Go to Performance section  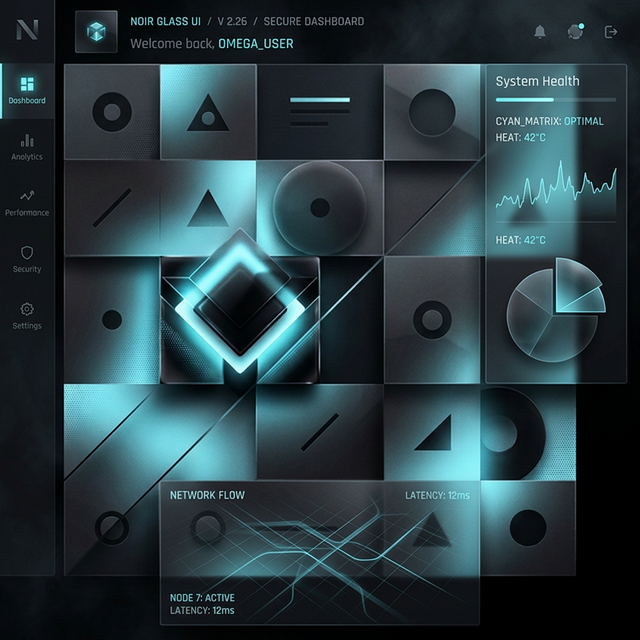(x=27, y=204)
